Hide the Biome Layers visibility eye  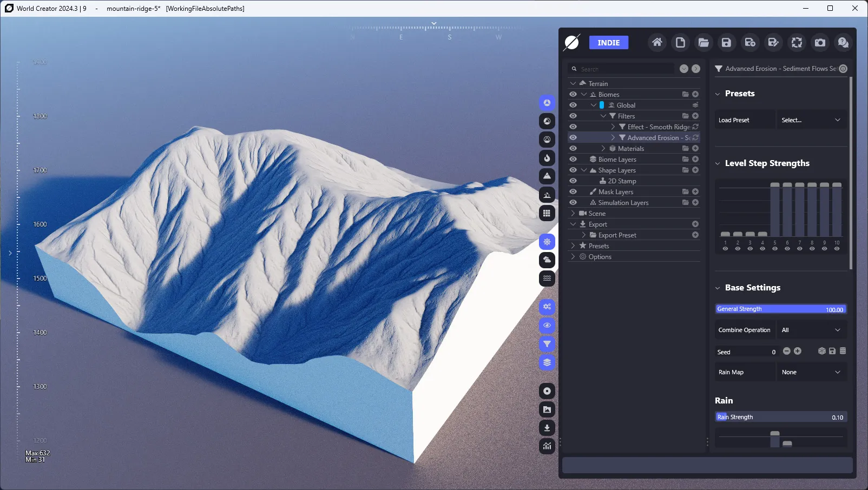573,159
